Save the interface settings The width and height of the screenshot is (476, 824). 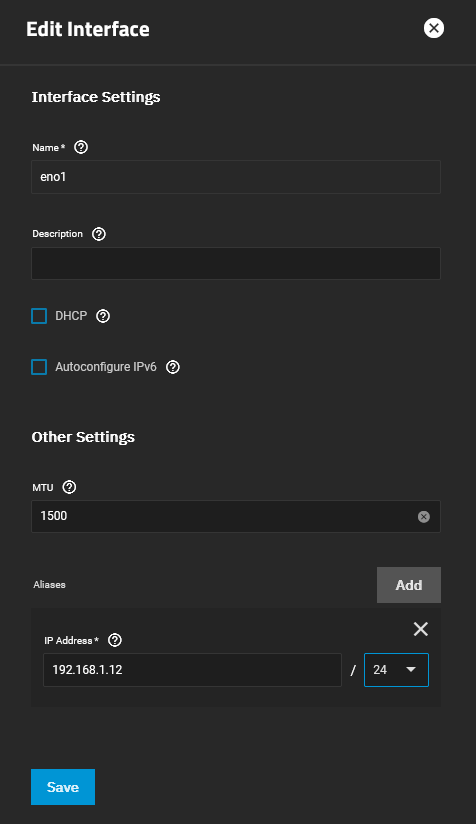coord(63,787)
